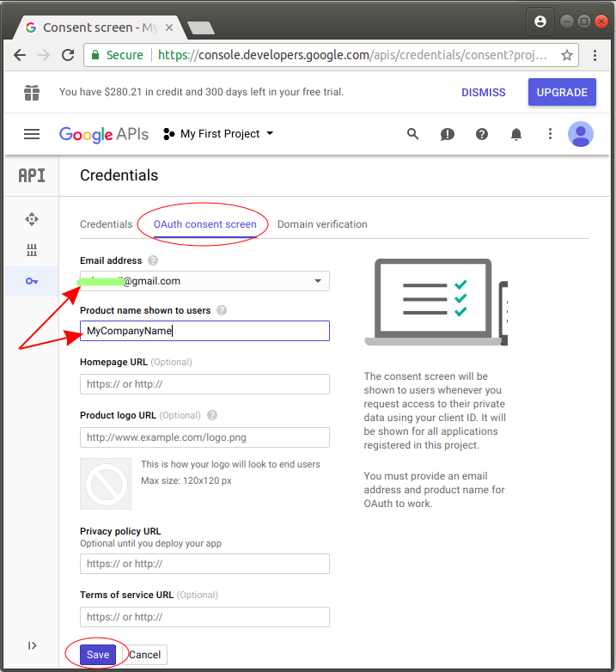
Task: Bookmark this page with the star icon
Action: (567, 55)
